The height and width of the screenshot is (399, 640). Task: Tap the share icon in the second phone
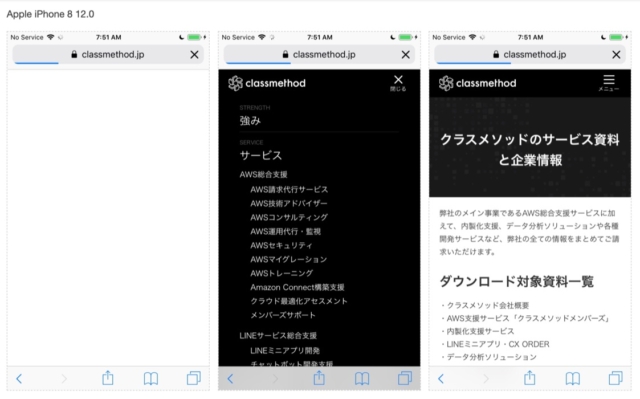pos(319,378)
